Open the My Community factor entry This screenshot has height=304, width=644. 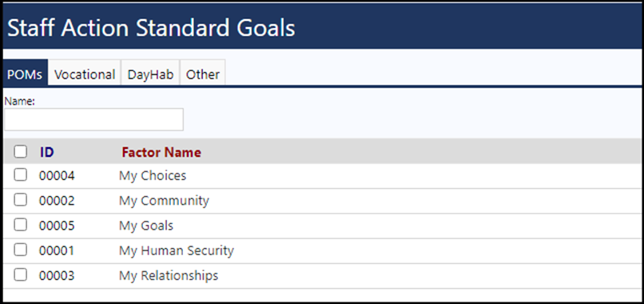[165, 201]
